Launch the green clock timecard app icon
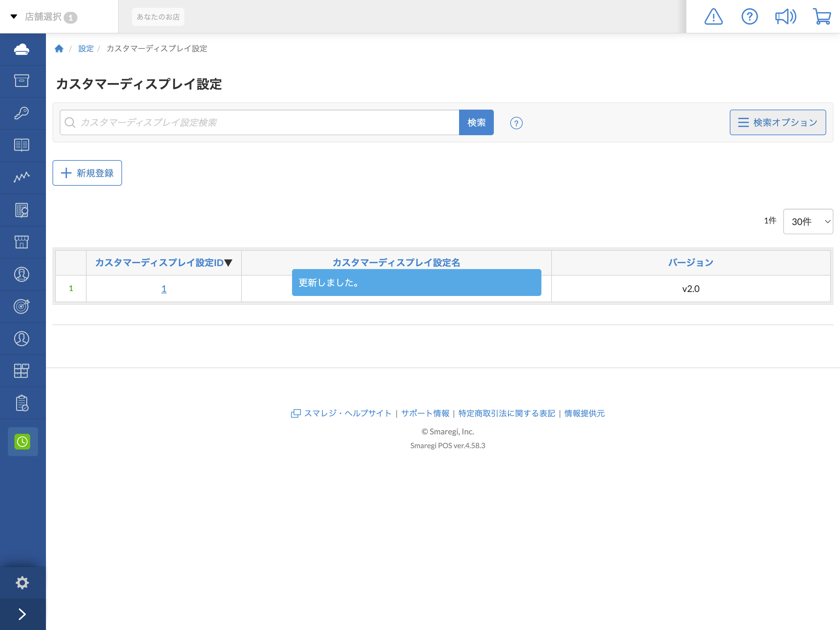The width and height of the screenshot is (840, 630). 22,441
